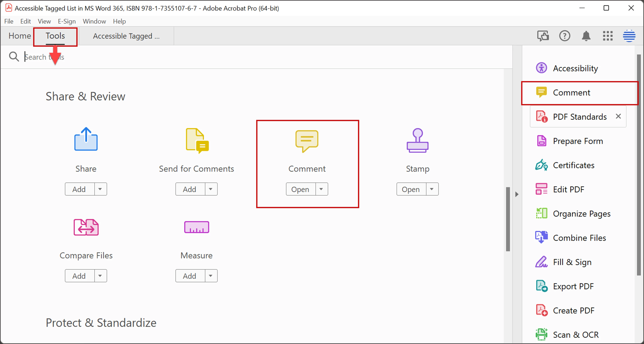Expand dropdown arrow next to Share Add
644x344 pixels.
100,189
